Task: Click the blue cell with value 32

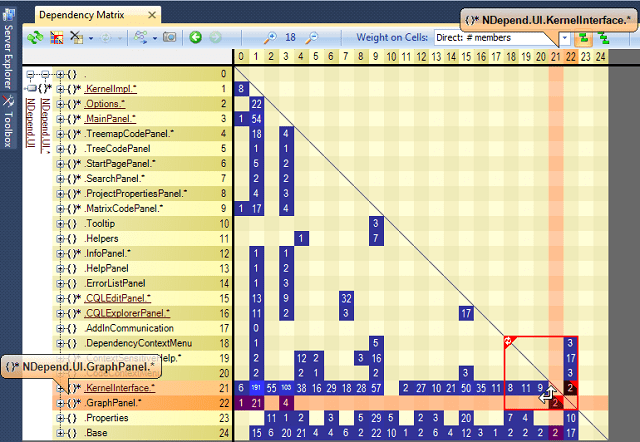Action: (x=346, y=298)
